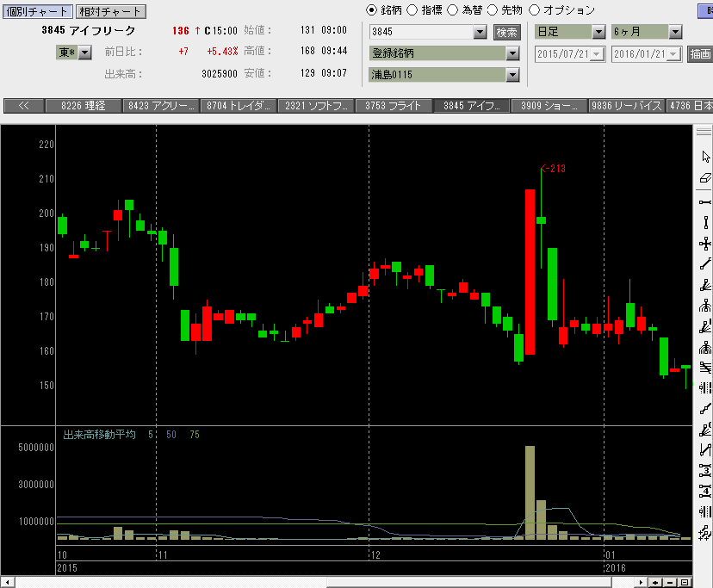The image size is (713, 588).
Task: Select the multi-point plus marker tool
Action: click(705, 533)
